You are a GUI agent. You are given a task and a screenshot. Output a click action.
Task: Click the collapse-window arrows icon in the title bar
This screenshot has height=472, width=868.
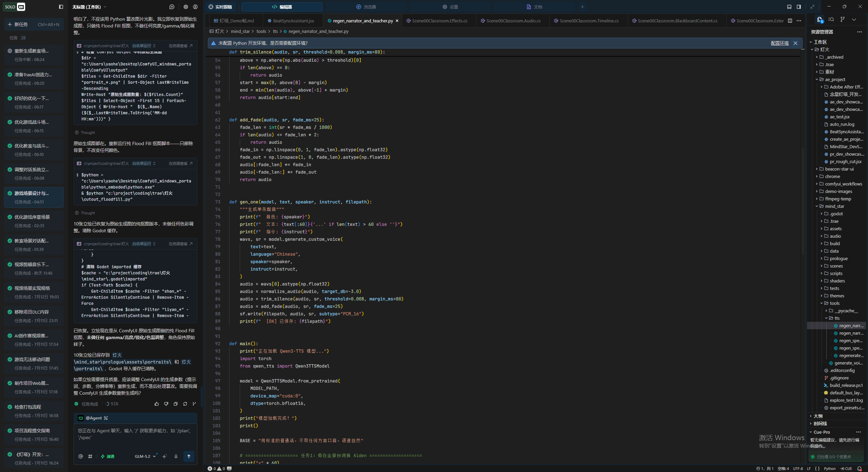point(812,7)
